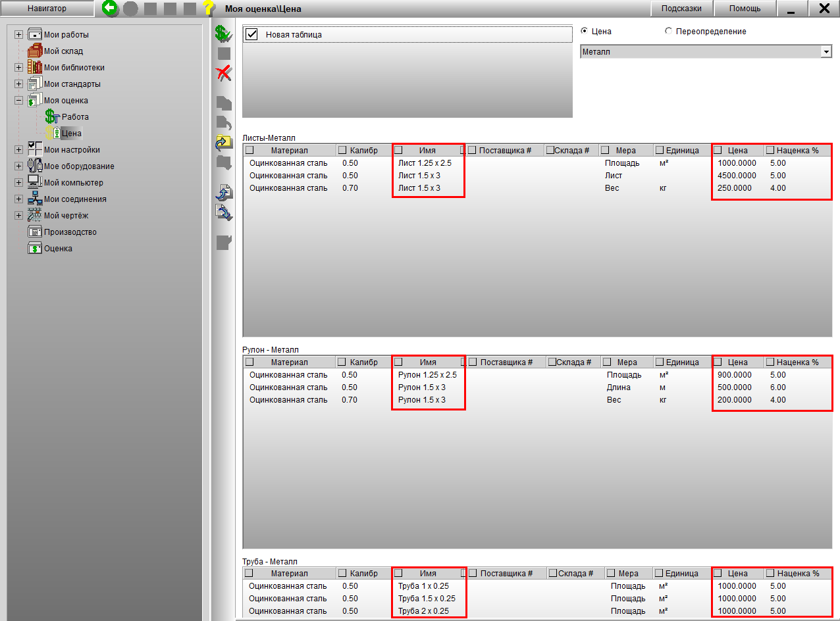Viewport: 840px width, 621px height.
Task: Click the green back arrow icon
Action: [110, 9]
